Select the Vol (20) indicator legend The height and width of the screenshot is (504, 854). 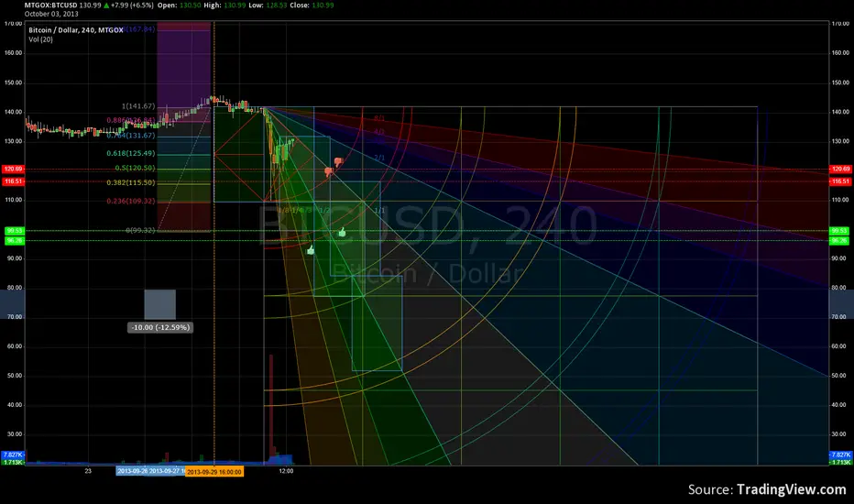(41, 39)
